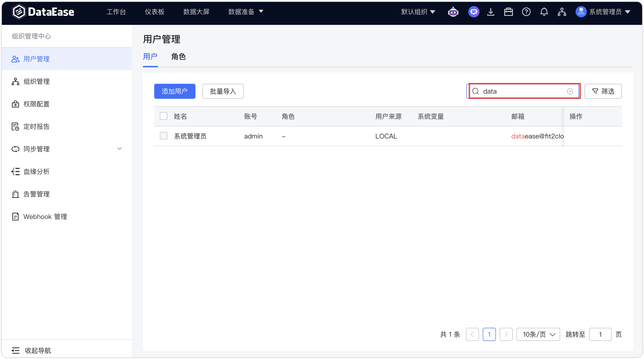Viewport: 644px width, 359px height.
Task: Click the search magnifier icon
Action: coord(476,91)
